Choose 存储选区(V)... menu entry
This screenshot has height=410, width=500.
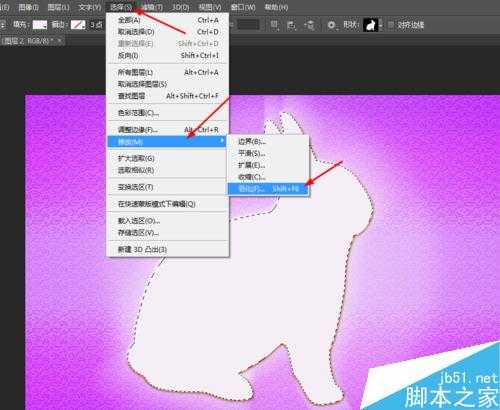point(168,233)
